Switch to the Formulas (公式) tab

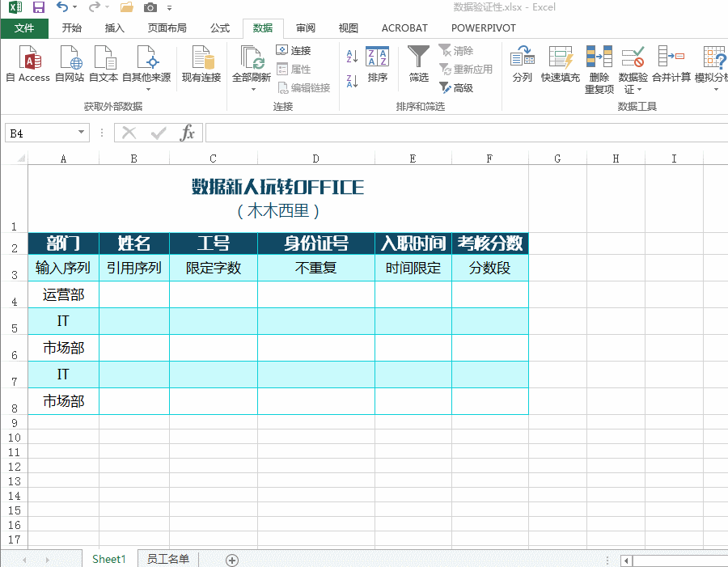(x=220, y=28)
